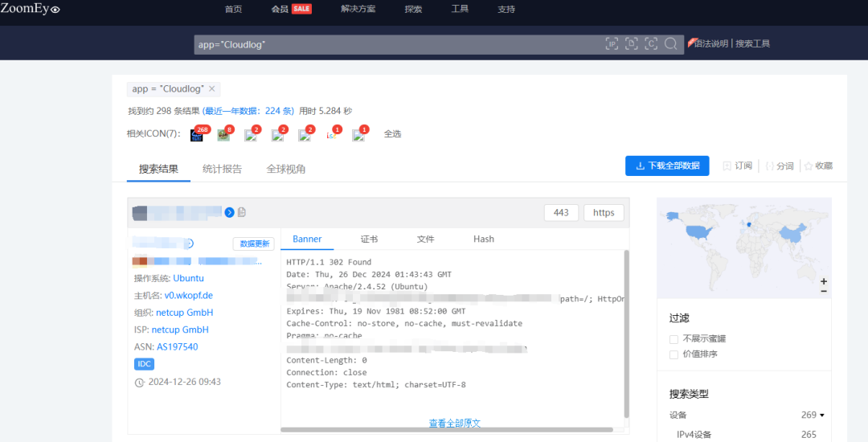
Task: Click ISP netcup GmbH link
Action: coord(180,329)
